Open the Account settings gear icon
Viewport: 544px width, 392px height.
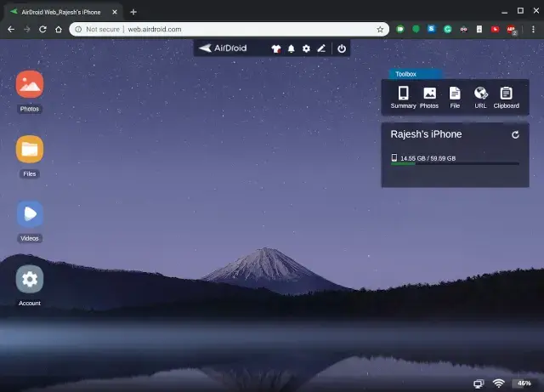[x=30, y=279]
